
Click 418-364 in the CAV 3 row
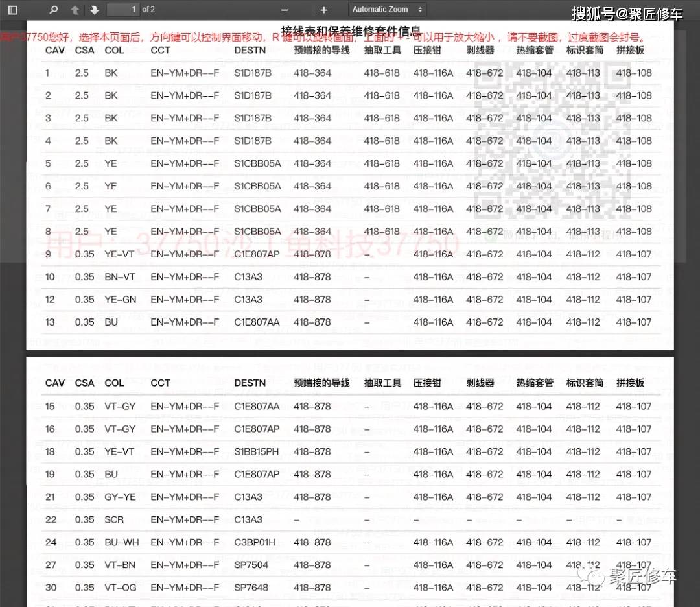coord(312,119)
